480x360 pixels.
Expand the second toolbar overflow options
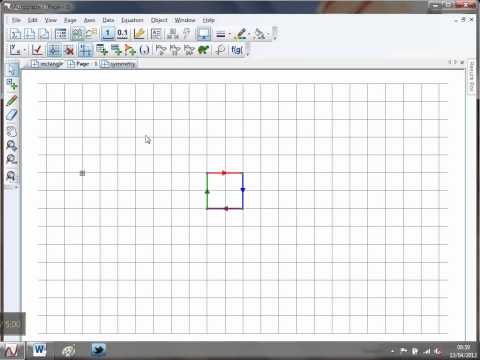[248, 50]
